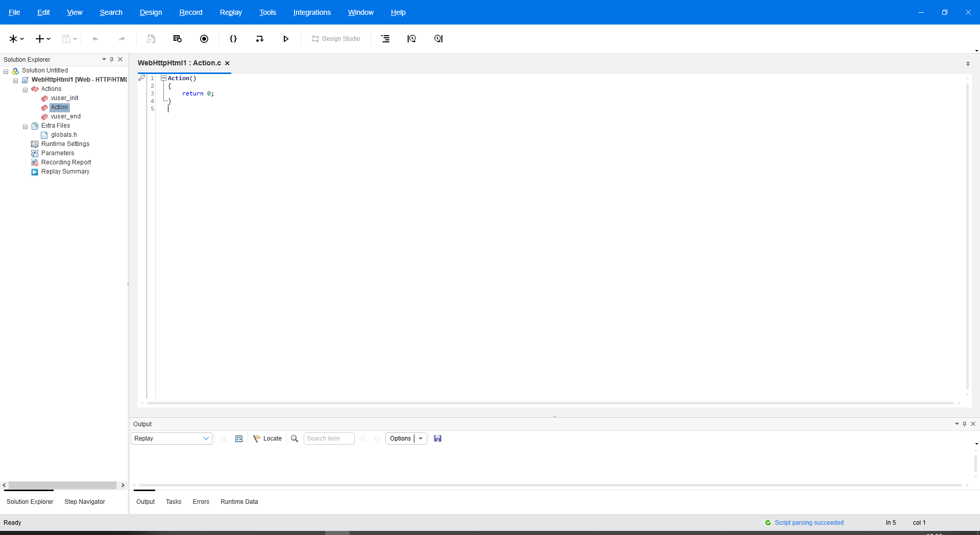The width and height of the screenshot is (980, 535).
Task: Clear output with the X icon
Action: tap(224, 439)
